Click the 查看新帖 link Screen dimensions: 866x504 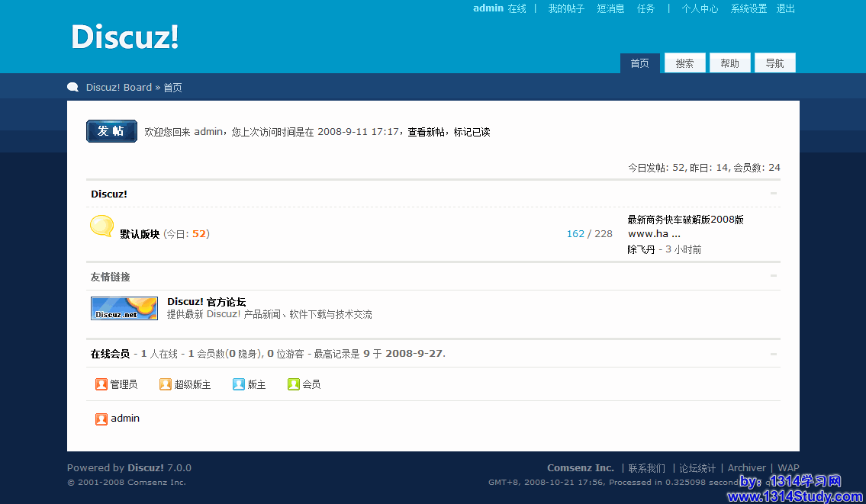426,132
